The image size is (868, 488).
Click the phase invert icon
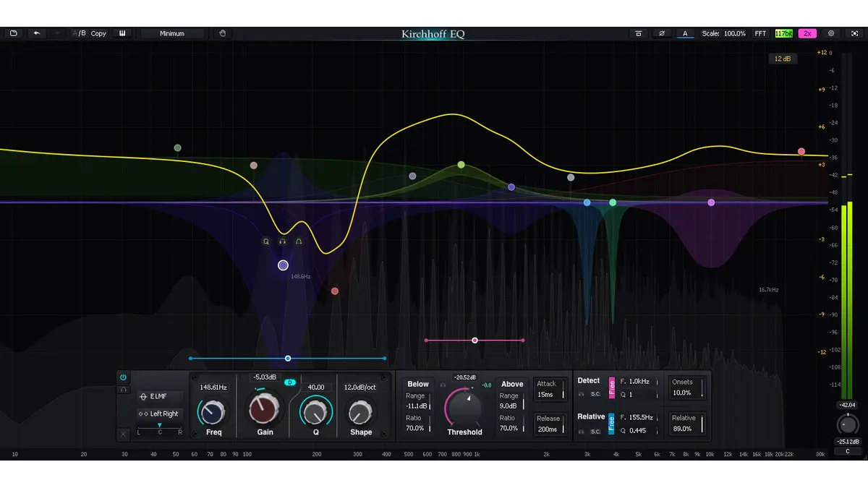661,33
